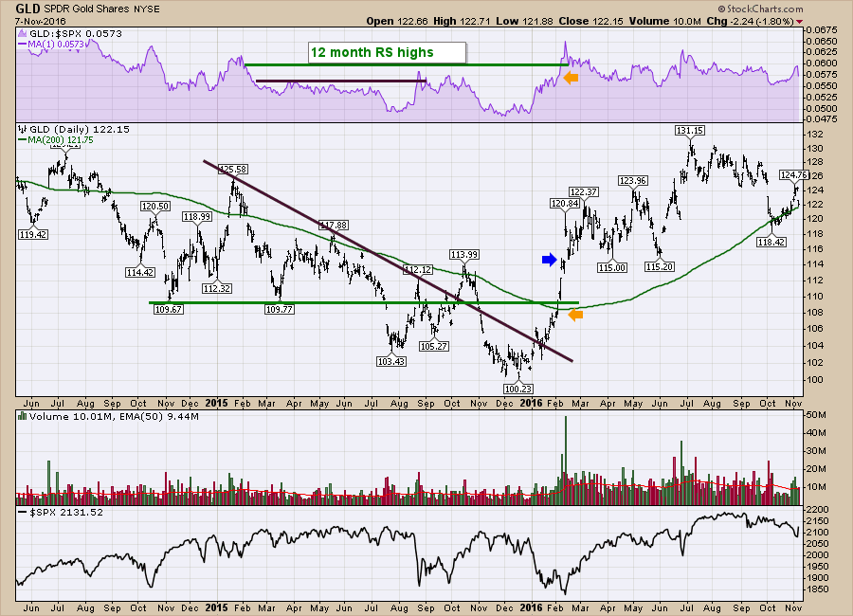The width and height of the screenshot is (853, 616).
Task: Click the 118.99 price label
Action: click(197, 217)
